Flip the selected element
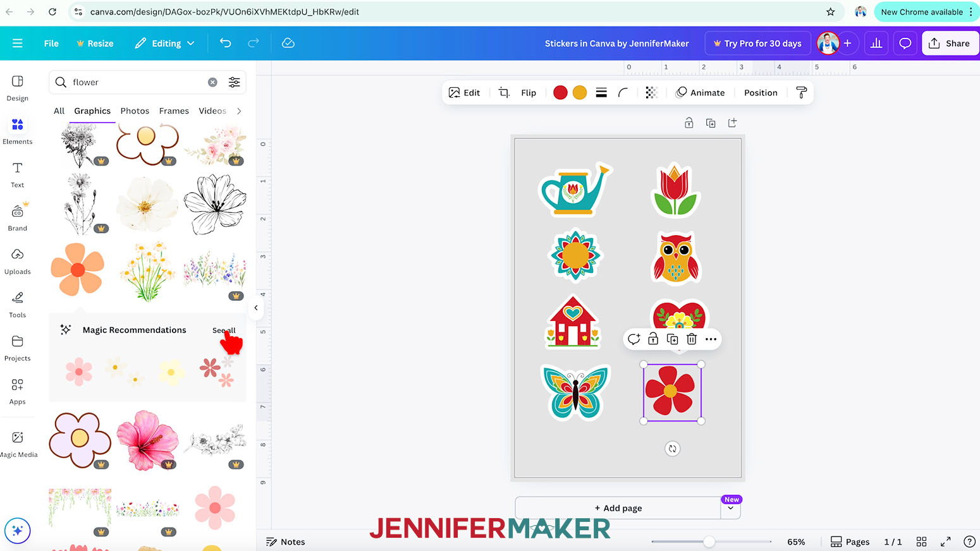 click(x=529, y=93)
